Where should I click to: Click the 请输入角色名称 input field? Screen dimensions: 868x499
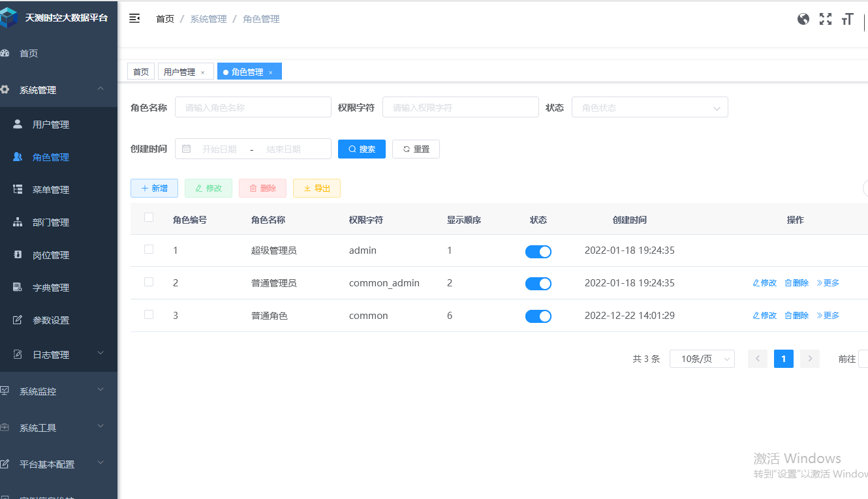(x=253, y=107)
